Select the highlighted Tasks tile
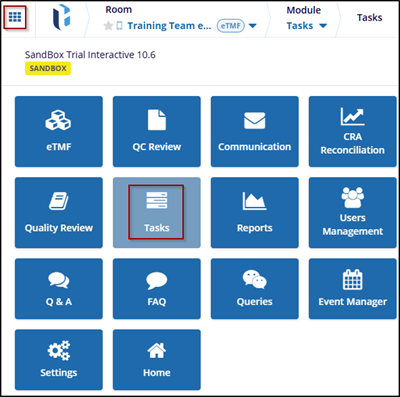The height and width of the screenshot is (397, 400). pos(157,213)
